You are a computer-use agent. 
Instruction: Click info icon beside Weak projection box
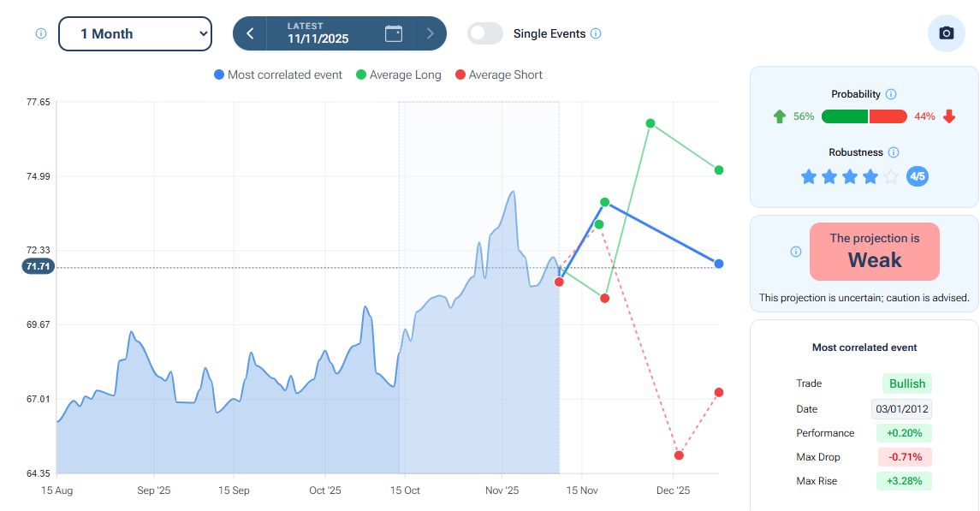796,252
